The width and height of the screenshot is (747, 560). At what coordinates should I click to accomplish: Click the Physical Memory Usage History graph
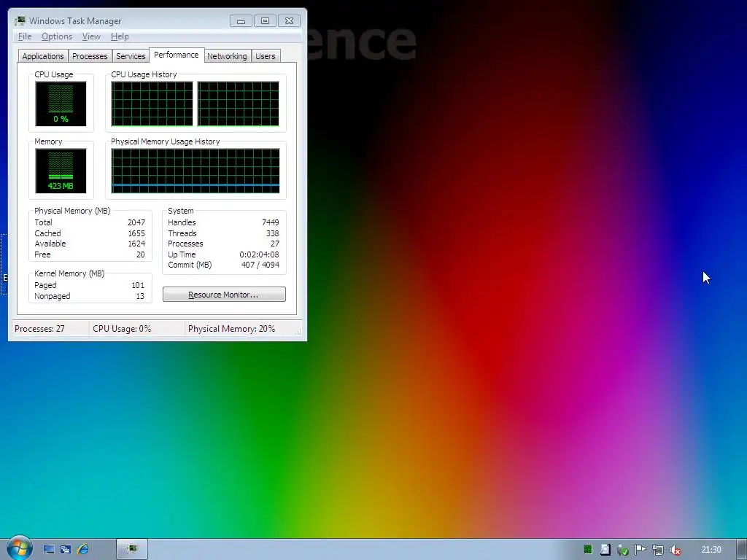196,171
